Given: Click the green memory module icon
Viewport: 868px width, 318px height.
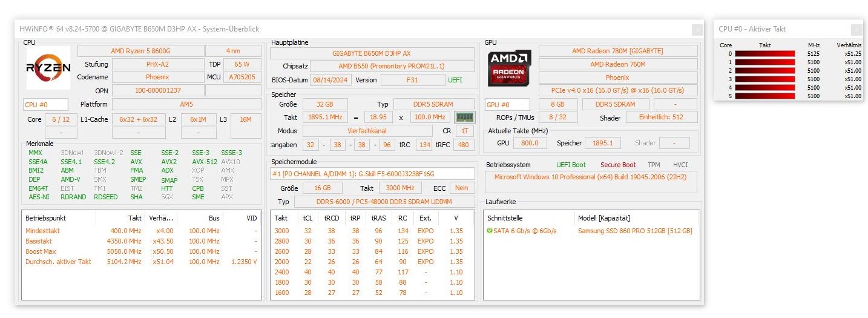Looking at the screenshot, I should point(464,117).
